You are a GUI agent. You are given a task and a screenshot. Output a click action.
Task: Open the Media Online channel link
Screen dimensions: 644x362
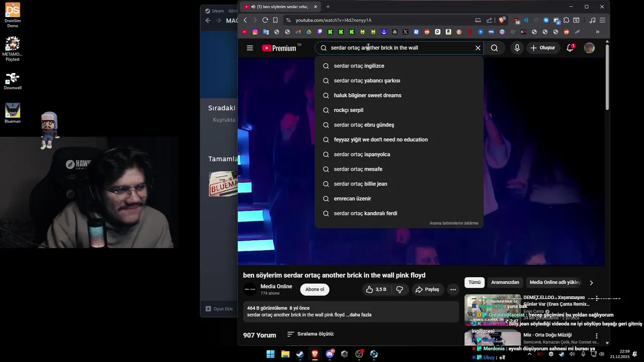pos(276,287)
